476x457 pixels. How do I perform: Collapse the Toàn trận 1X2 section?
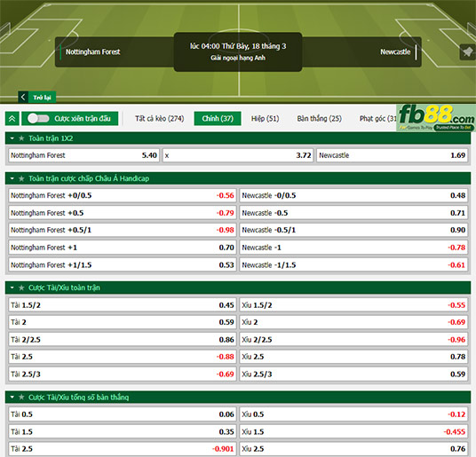point(12,138)
